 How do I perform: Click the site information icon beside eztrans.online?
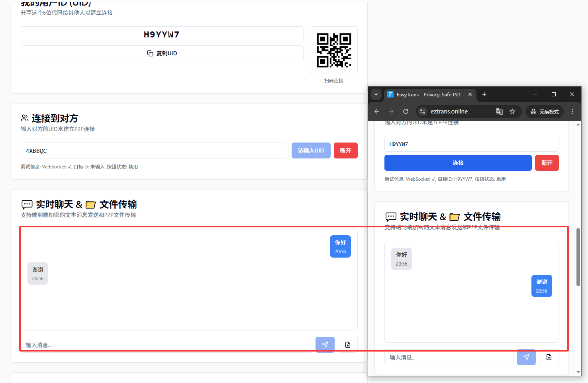(423, 111)
